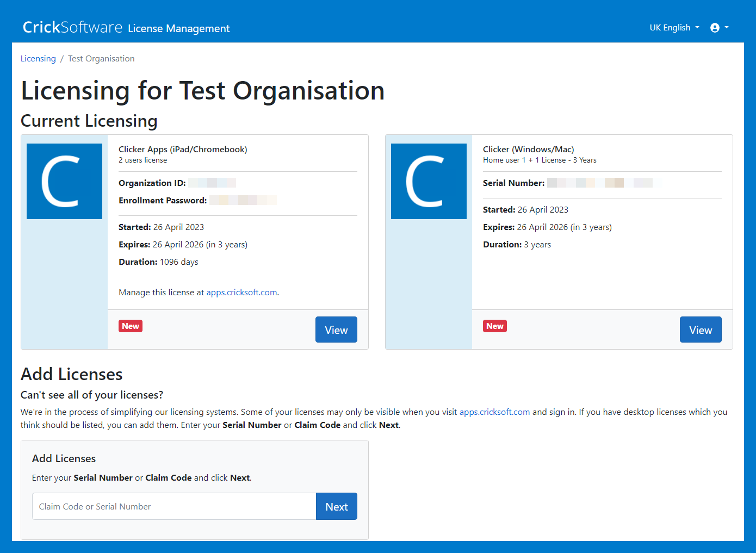Click the blurred Organization ID value
This screenshot has height=553, width=756.
click(x=212, y=183)
